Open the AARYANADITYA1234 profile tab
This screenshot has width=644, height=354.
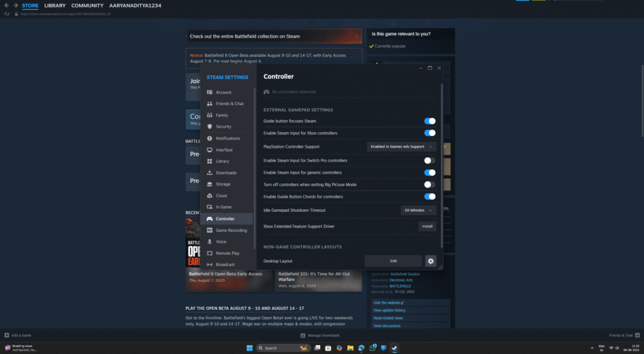135,5
